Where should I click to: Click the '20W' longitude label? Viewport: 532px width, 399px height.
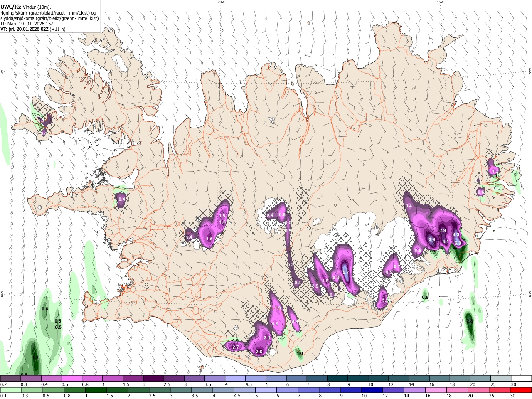tap(221, 2)
